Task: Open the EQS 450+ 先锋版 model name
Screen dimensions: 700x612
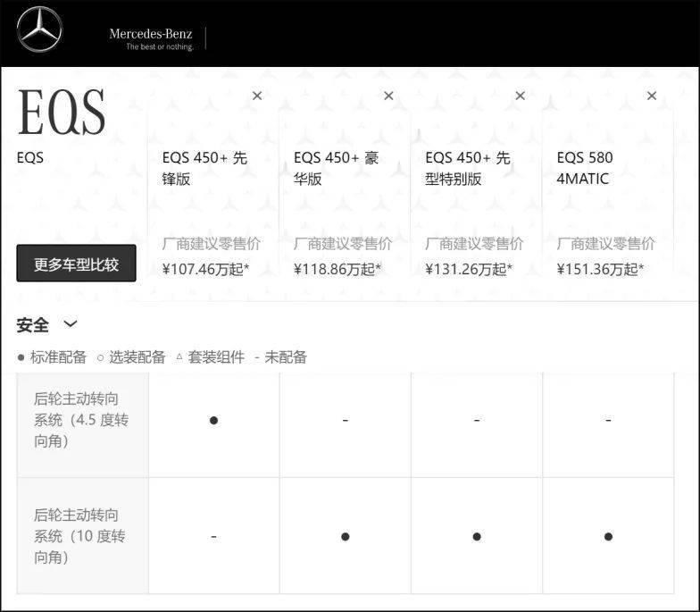Action: (204, 168)
